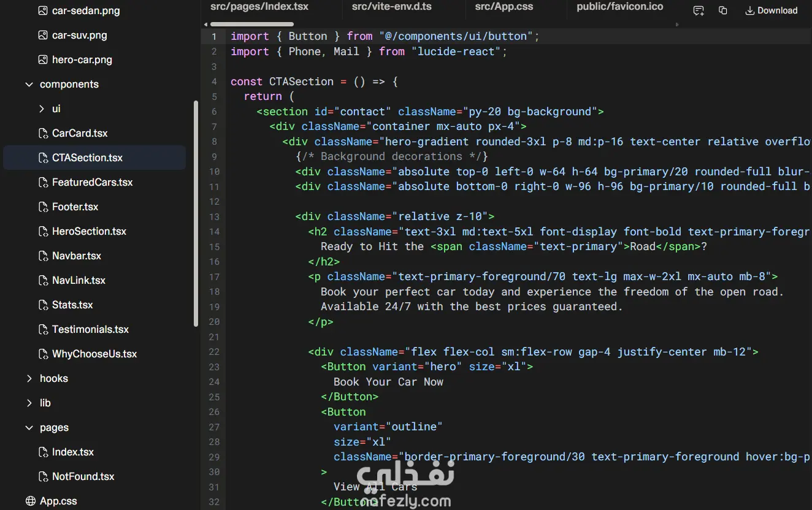Open car-suv.png in the file tree

80,35
